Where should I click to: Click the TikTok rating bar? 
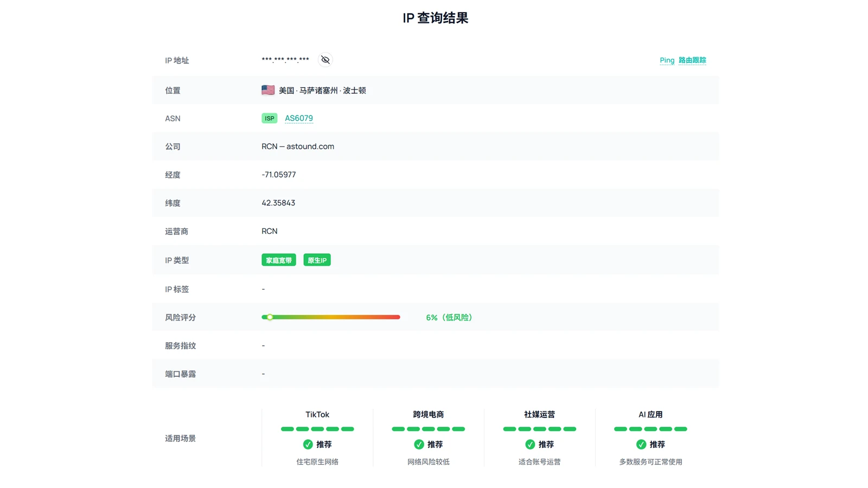pos(317,429)
